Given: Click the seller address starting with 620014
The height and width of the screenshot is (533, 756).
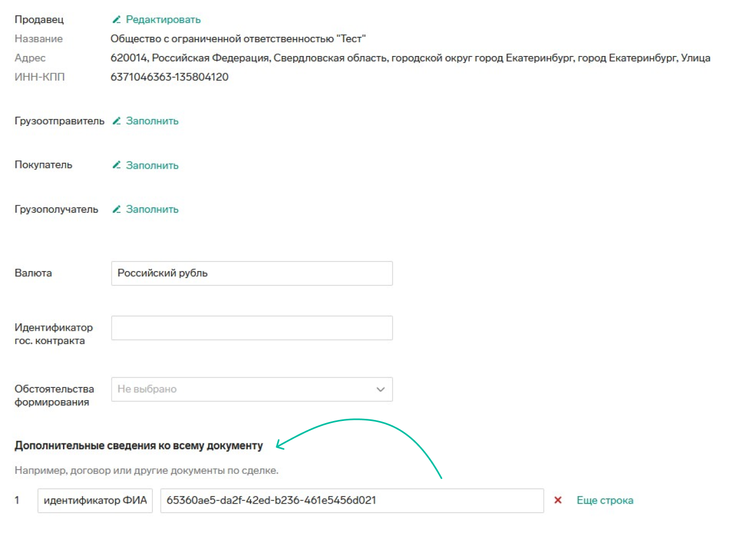Looking at the screenshot, I should point(410,58).
